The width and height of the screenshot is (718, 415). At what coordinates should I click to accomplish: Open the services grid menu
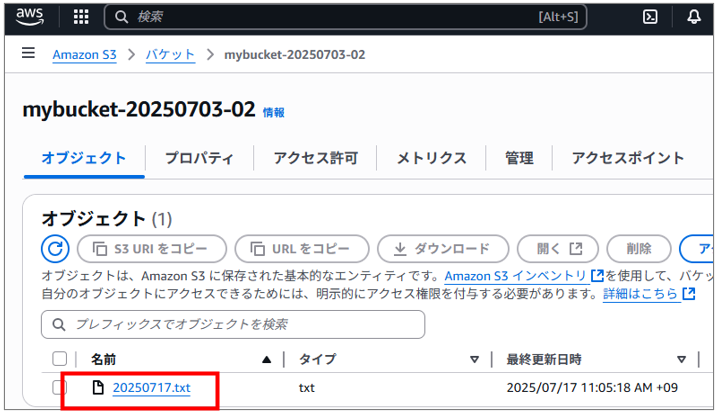tap(81, 17)
